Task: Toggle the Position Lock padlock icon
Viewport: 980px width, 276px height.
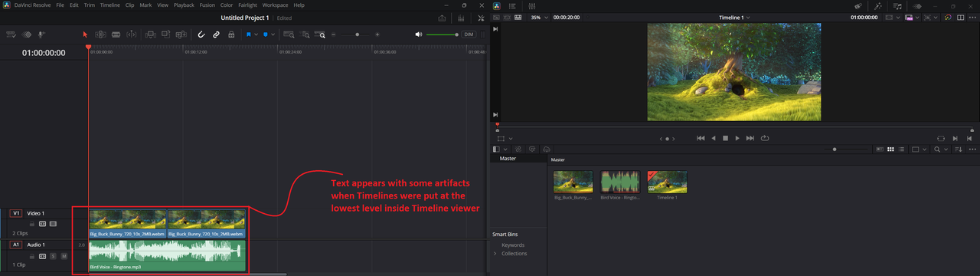Action: click(231, 34)
